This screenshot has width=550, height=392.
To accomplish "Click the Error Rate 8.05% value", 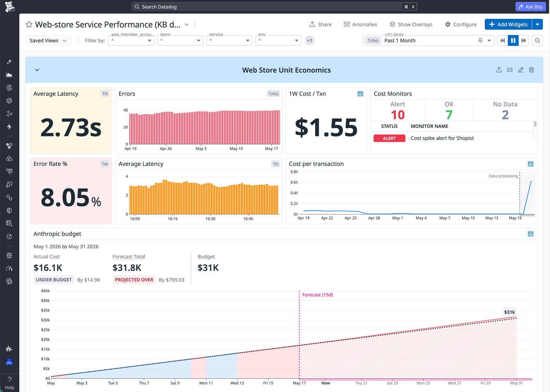I will tap(71, 198).
